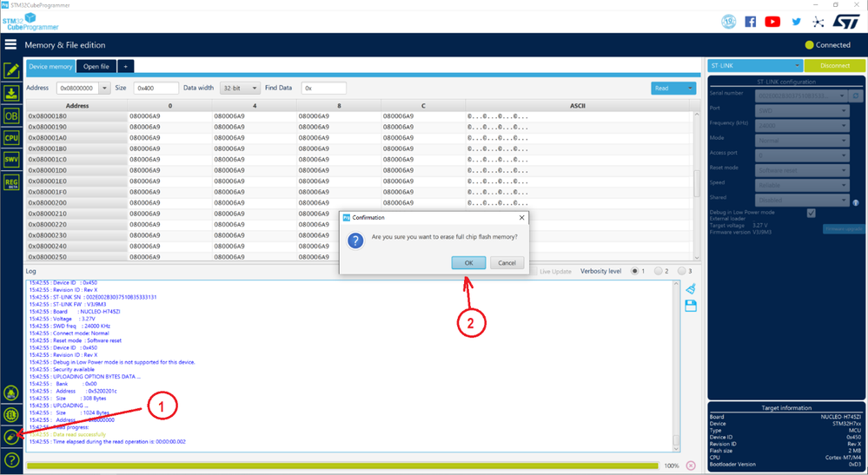
Task: Open the Data width 32-bit dropdown
Action: coord(240,88)
